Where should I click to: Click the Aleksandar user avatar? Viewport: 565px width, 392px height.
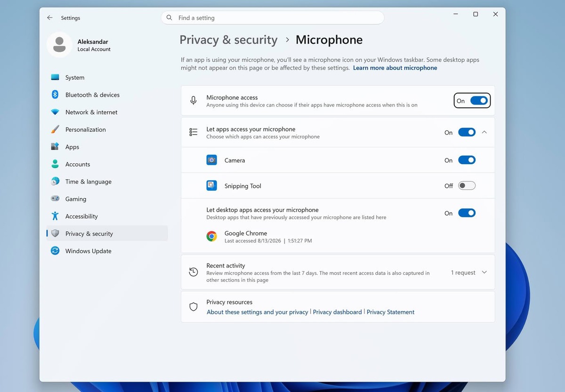click(x=59, y=45)
